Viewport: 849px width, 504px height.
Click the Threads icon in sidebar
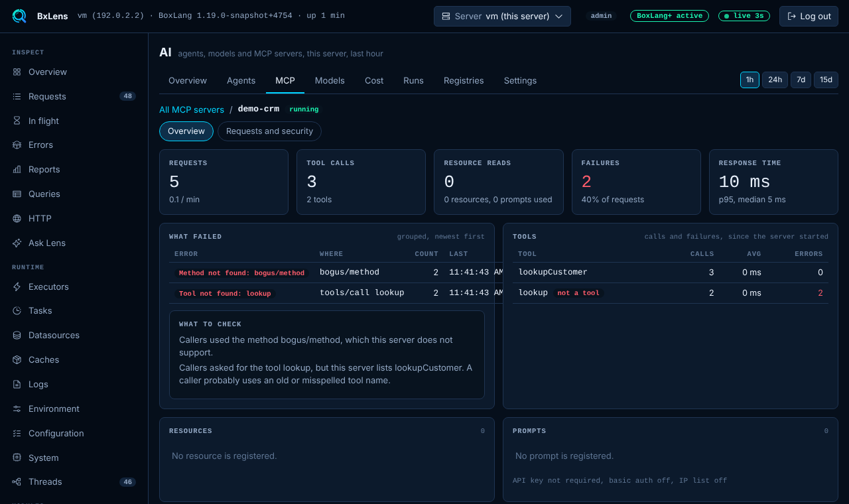point(17,481)
